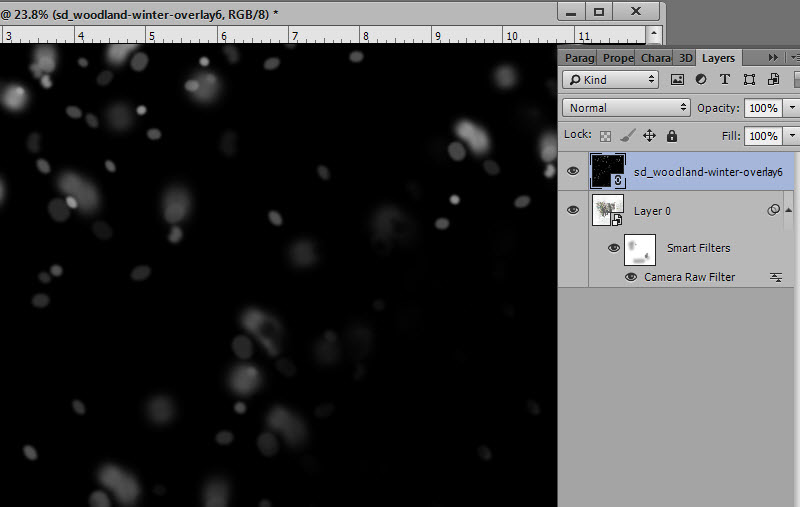Click Smart Filters label
Image resolution: width=800 pixels, height=507 pixels.
(x=698, y=248)
